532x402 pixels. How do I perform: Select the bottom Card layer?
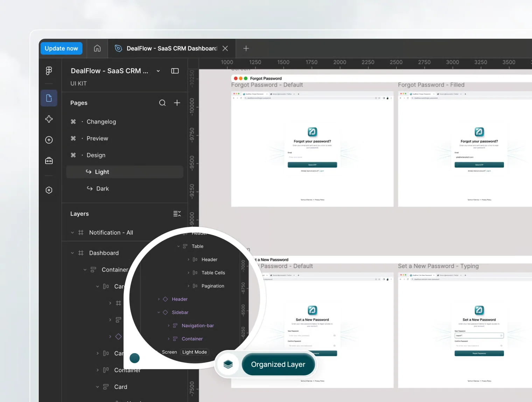[121, 387]
